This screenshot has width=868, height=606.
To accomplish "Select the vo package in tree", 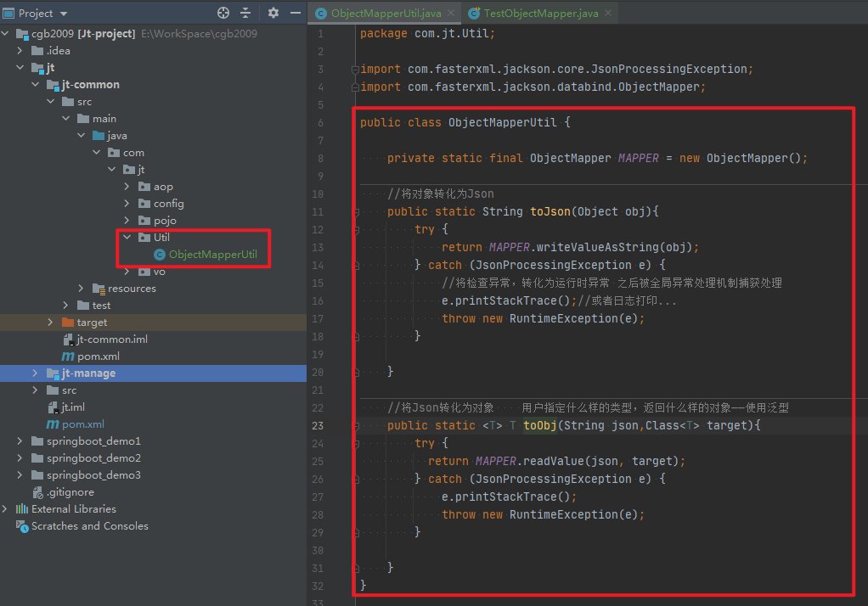I will (x=160, y=272).
